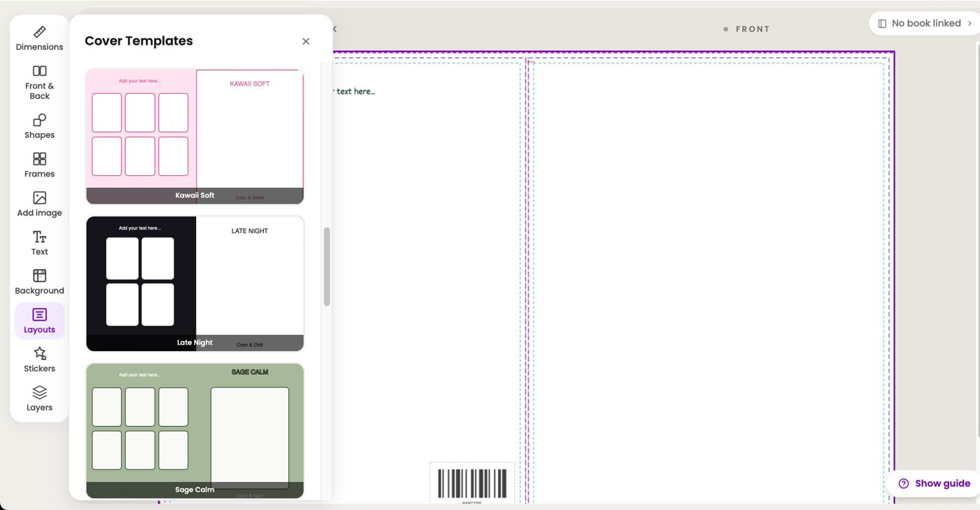Select the Text tool
980x510 pixels.
(x=39, y=243)
